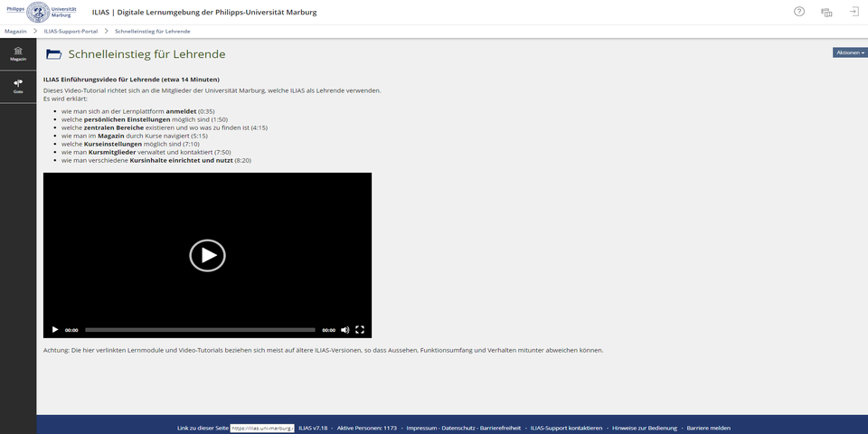Open Impressum link in footer
868x434 pixels.
tap(422, 428)
